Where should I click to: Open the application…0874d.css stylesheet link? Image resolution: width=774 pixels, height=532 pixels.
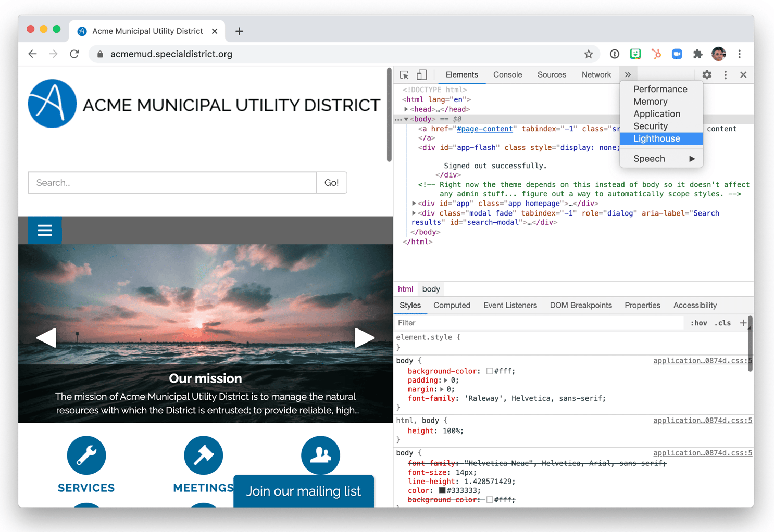701,360
